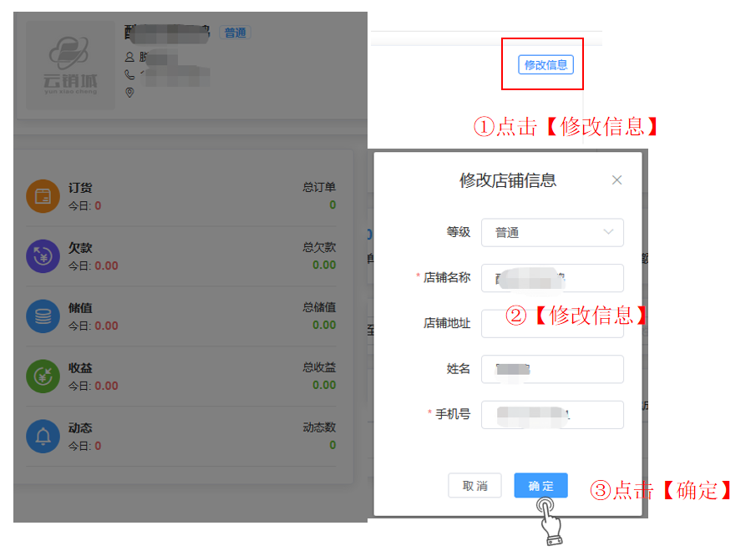Click the dropdown chevron in 等级 field
The width and height of the screenshot is (756, 556).
[x=608, y=232]
